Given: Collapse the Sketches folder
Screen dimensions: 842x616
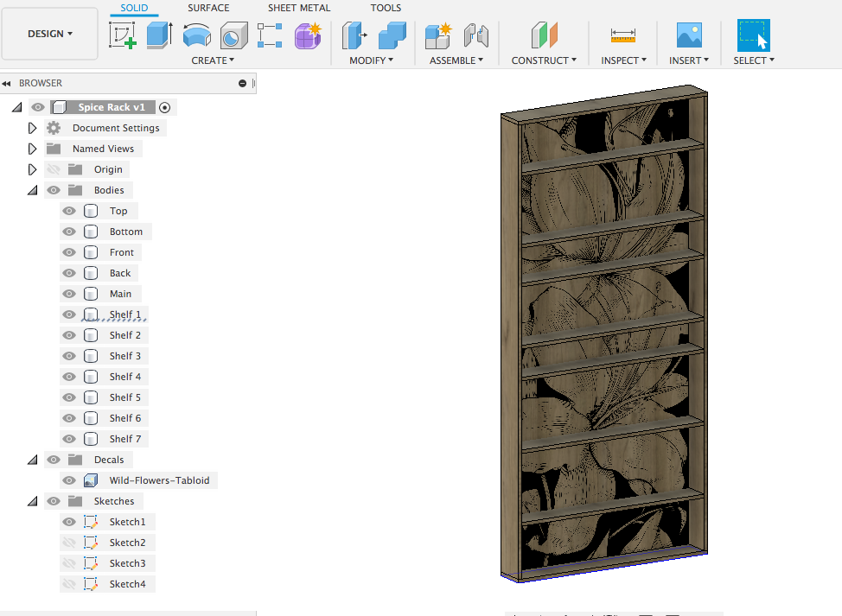Looking at the screenshot, I should coord(33,501).
